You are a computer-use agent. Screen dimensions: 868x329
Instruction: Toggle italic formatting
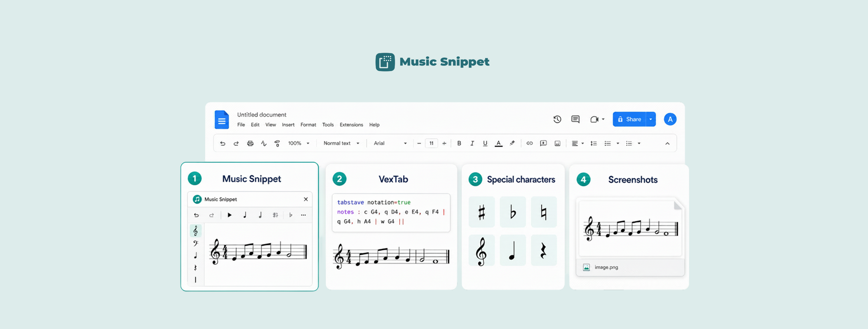(472, 143)
